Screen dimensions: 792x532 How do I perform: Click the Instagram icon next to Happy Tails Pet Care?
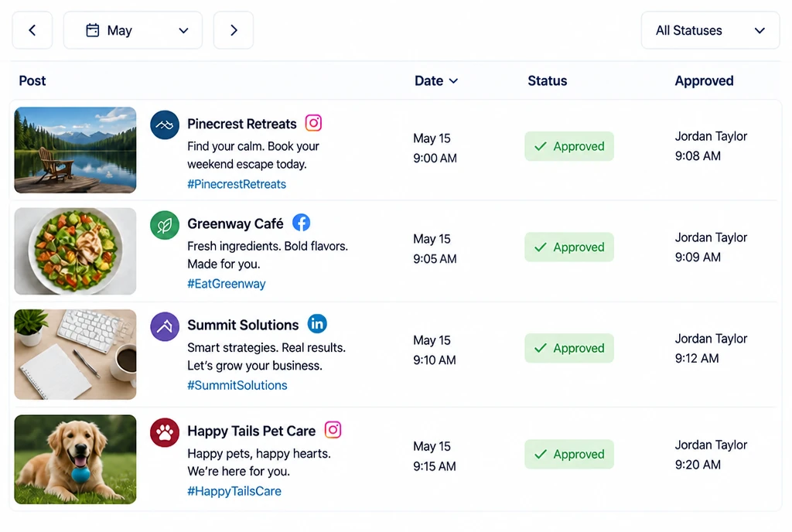tap(333, 430)
